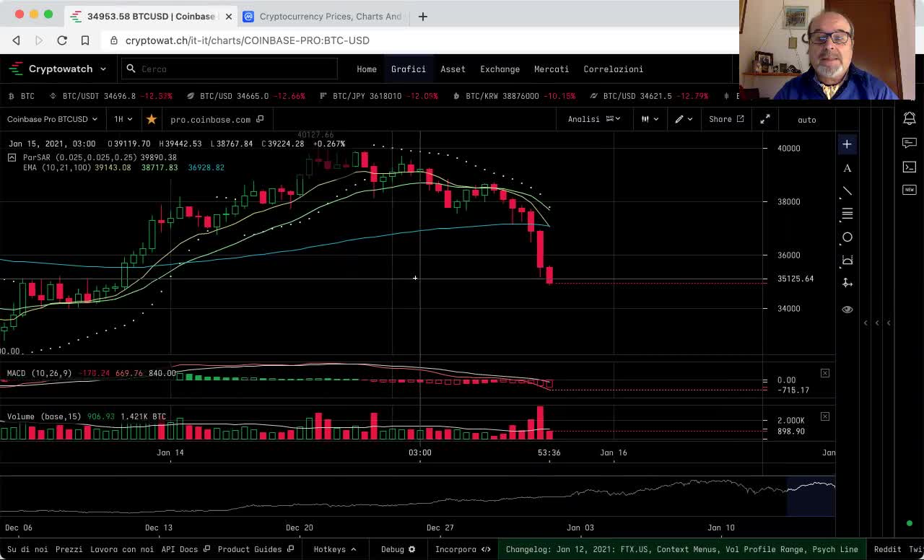Open the 1H timeframe dropdown
924x560 pixels.
click(x=123, y=119)
